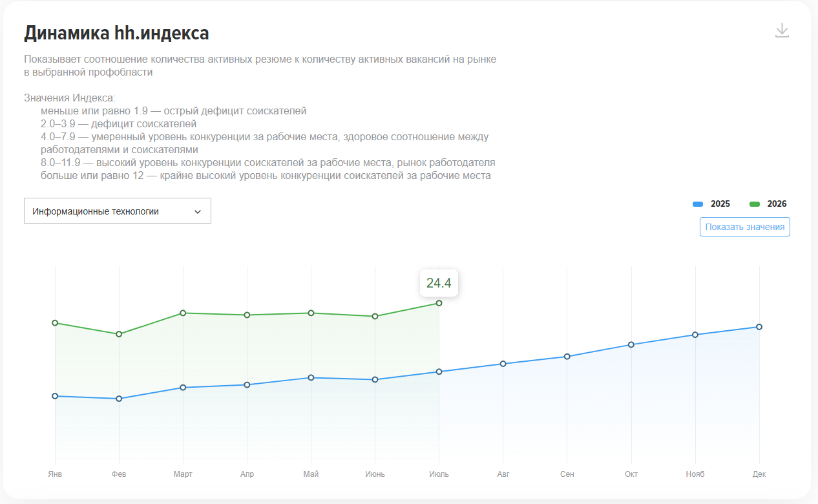The width and height of the screenshot is (818, 504).
Task: Click the line starting '4.0–7.9'
Action: (264, 143)
